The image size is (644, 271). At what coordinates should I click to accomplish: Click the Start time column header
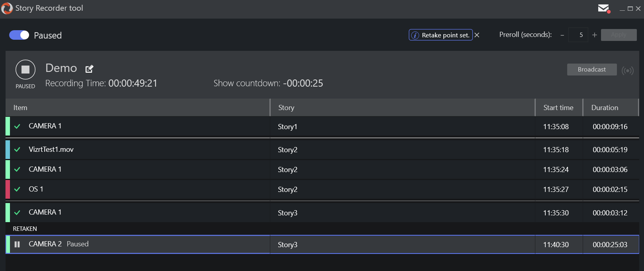tap(558, 108)
